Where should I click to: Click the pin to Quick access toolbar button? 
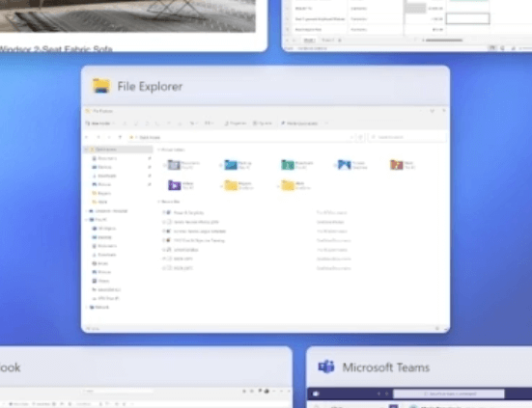point(299,123)
